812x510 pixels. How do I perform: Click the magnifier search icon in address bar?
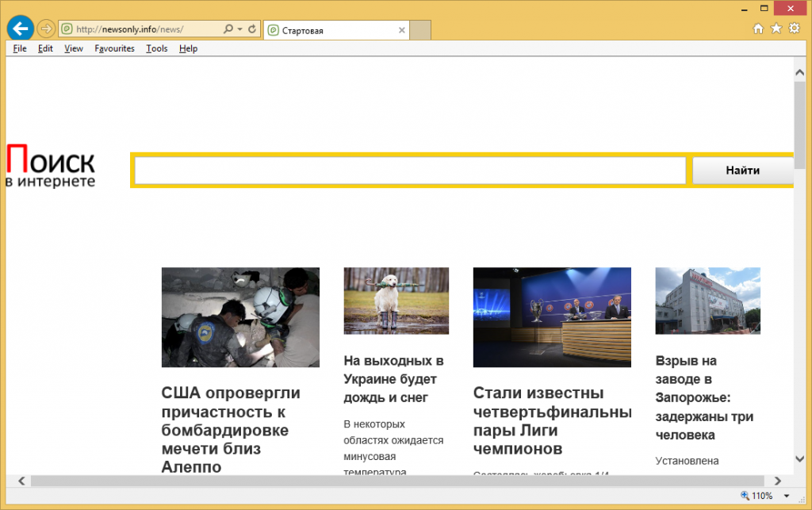click(228, 29)
